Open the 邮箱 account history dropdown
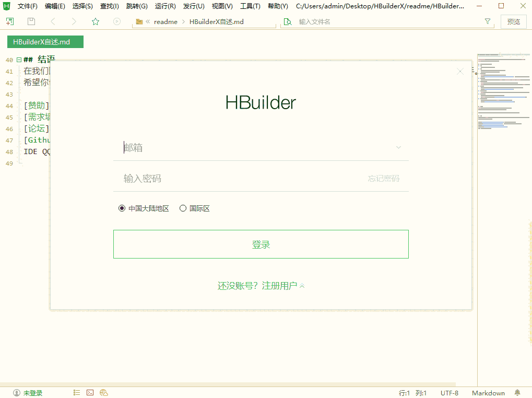The height and width of the screenshot is (398, 532). pos(398,147)
